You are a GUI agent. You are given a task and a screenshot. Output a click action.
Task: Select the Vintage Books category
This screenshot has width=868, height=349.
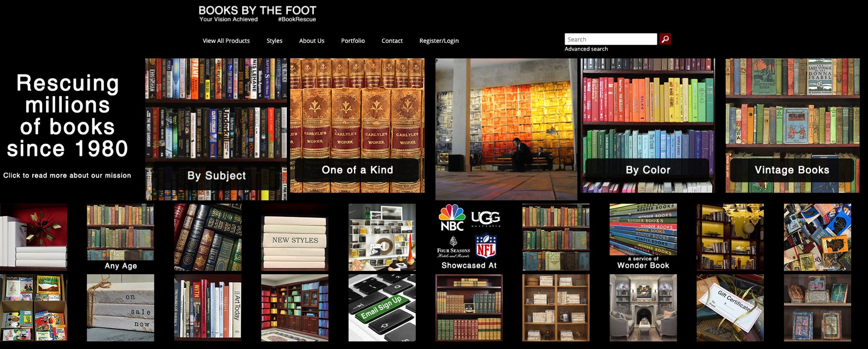coord(792,126)
